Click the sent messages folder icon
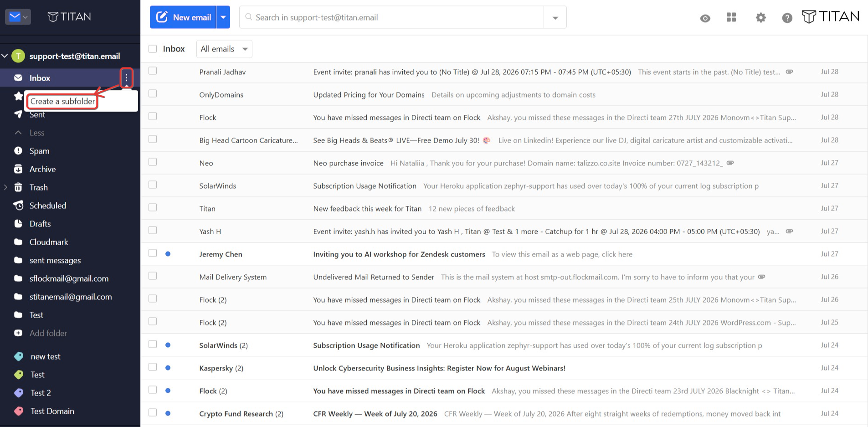 click(18, 260)
